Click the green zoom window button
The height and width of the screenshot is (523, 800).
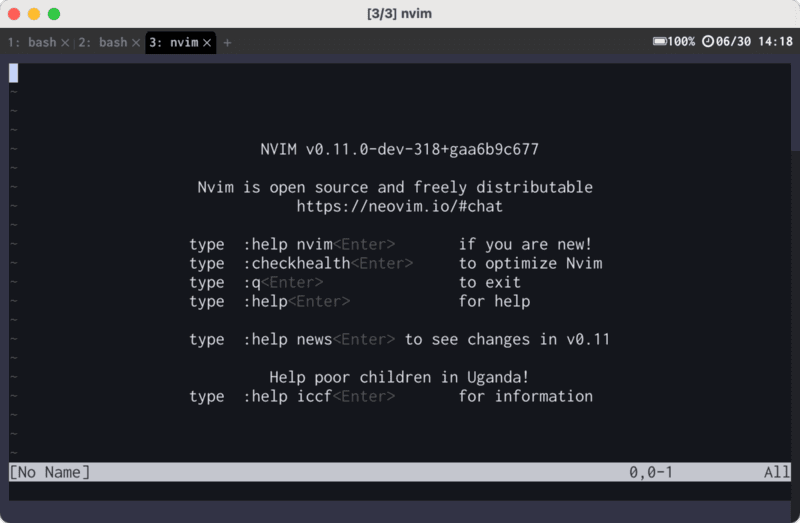click(54, 14)
